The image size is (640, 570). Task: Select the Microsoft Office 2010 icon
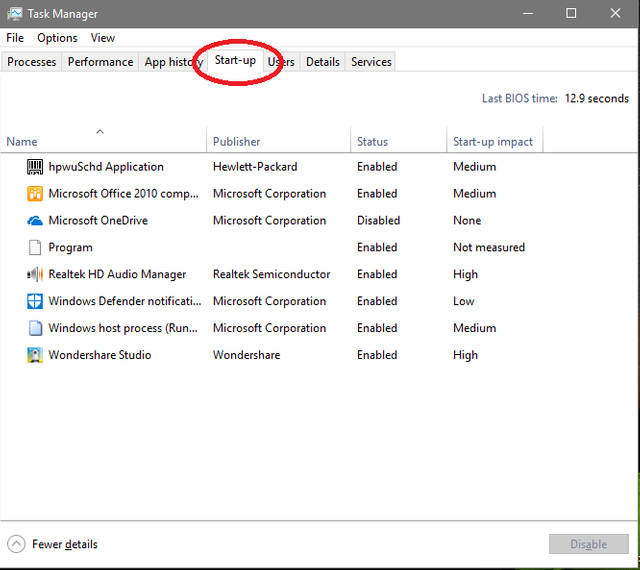(34, 194)
